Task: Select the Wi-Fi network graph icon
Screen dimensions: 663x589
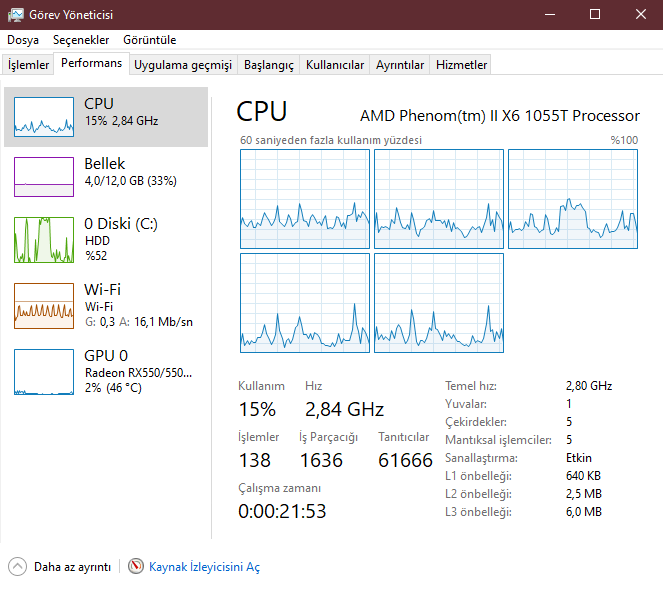Action: [x=44, y=305]
